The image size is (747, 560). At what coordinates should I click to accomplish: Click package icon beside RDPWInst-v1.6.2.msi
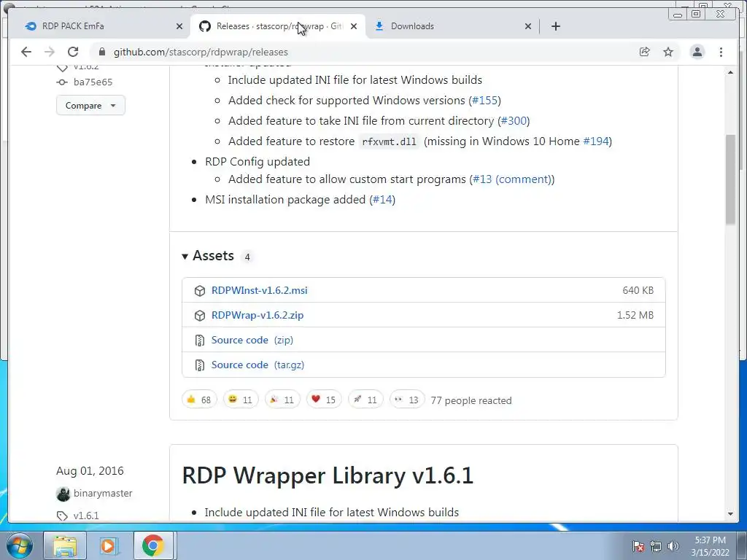(200, 290)
